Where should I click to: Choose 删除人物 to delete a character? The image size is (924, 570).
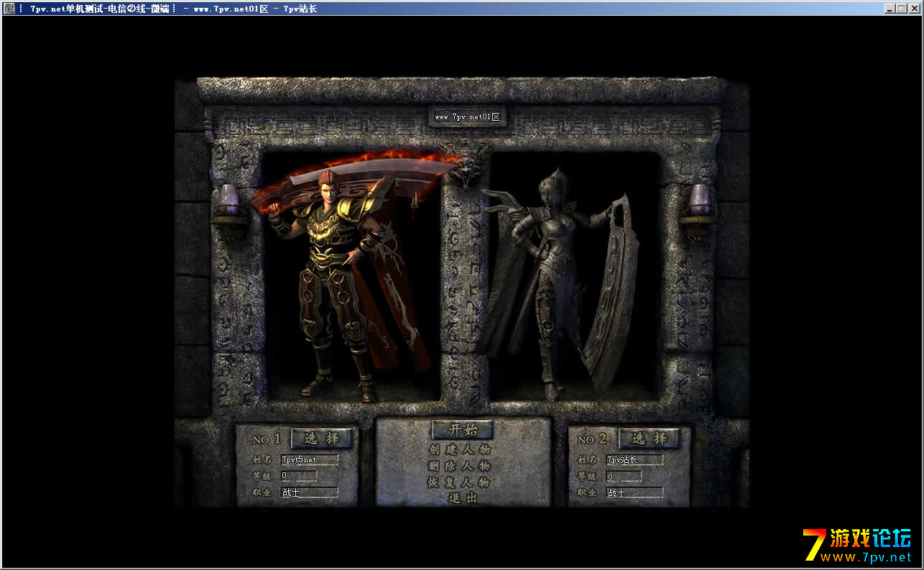(x=460, y=466)
